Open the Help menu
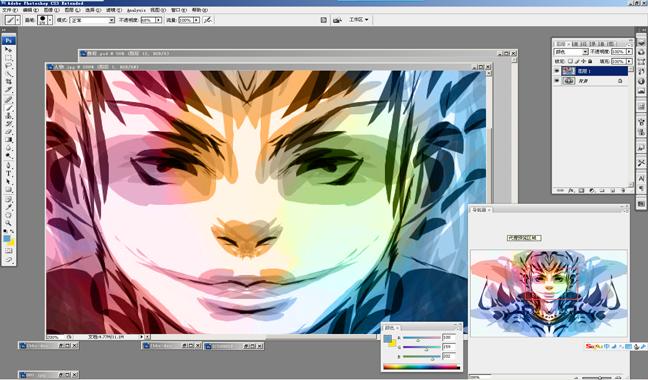 (200, 10)
